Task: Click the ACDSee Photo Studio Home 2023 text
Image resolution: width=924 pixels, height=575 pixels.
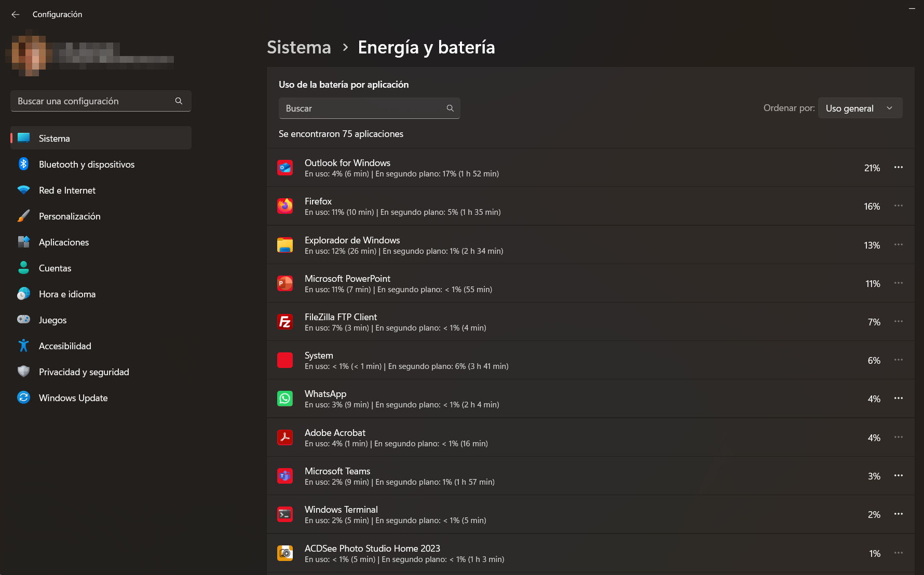Action: coord(372,549)
